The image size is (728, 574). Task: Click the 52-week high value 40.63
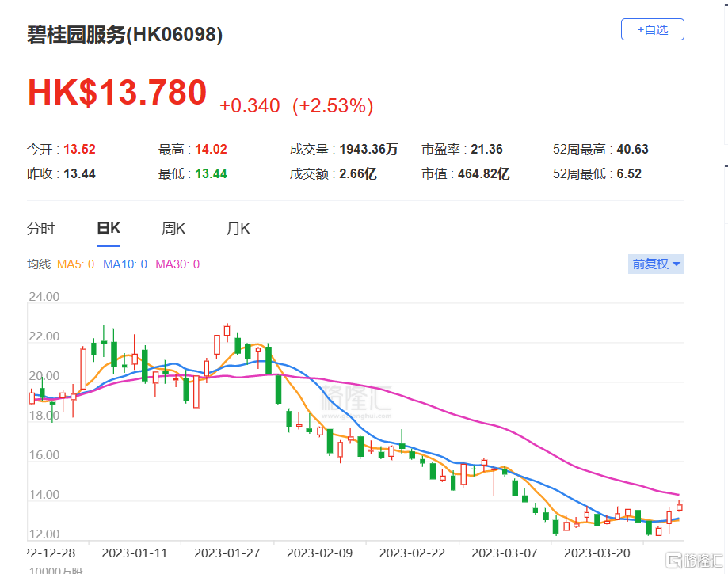pos(632,150)
